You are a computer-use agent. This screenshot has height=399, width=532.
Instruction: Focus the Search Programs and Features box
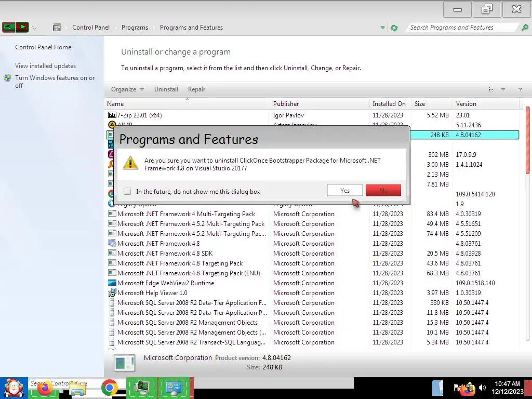461,28
